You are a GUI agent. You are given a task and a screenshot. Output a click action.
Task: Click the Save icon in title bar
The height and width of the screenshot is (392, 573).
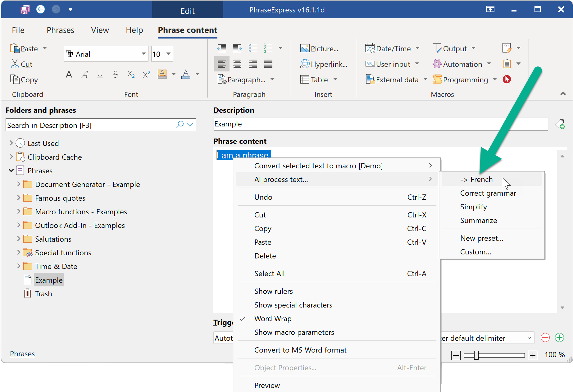(25, 10)
